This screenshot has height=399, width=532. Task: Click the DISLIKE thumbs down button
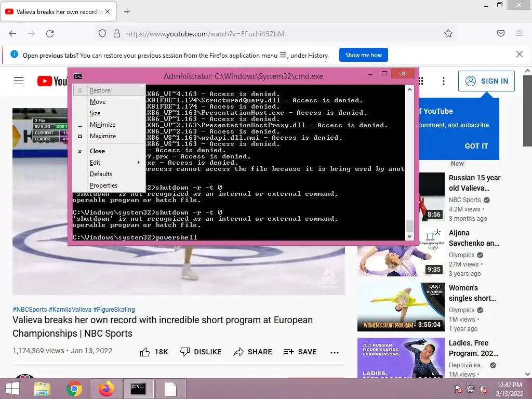point(201,352)
